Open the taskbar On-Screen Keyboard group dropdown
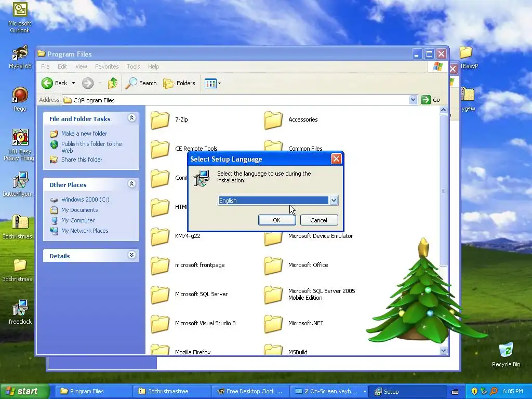The width and height of the screenshot is (532, 399). (x=365, y=392)
